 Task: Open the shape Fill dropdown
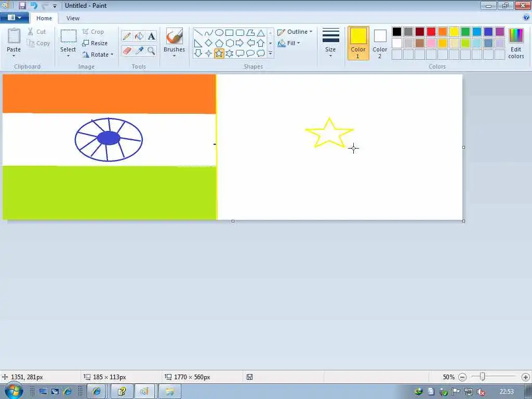point(289,44)
